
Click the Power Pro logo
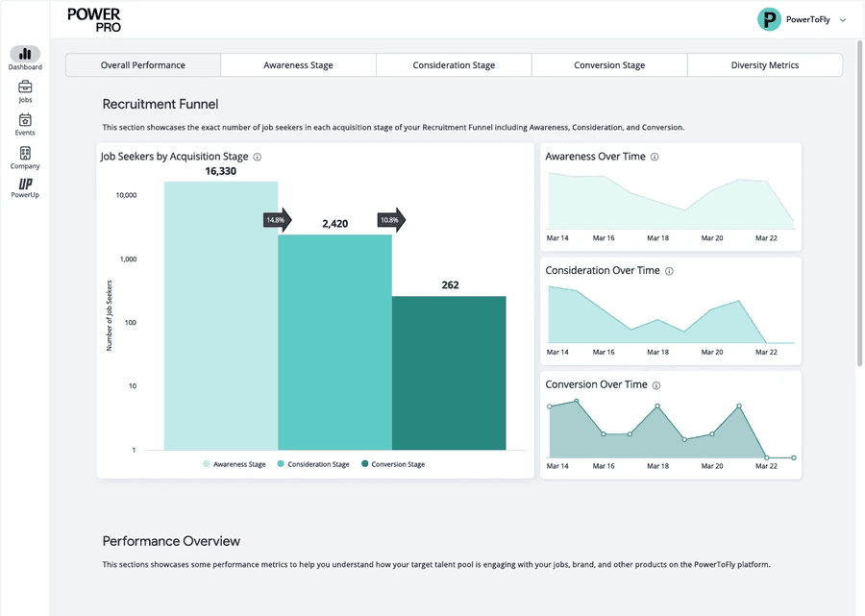point(94,19)
